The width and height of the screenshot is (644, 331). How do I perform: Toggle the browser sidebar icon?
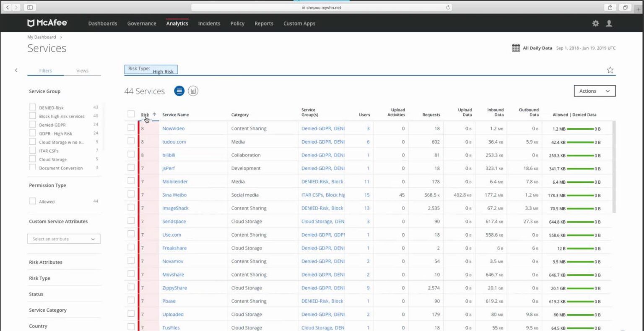click(x=30, y=7)
